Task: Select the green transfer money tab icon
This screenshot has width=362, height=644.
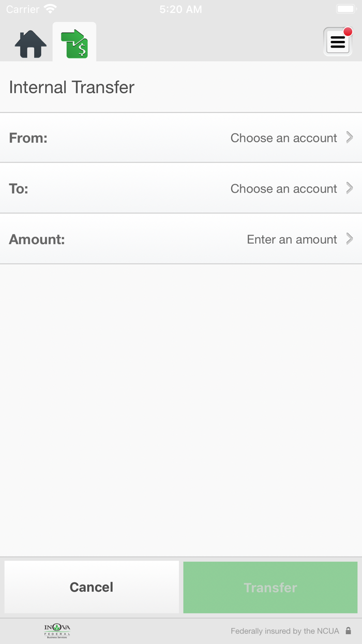Action: click(74, 43)
